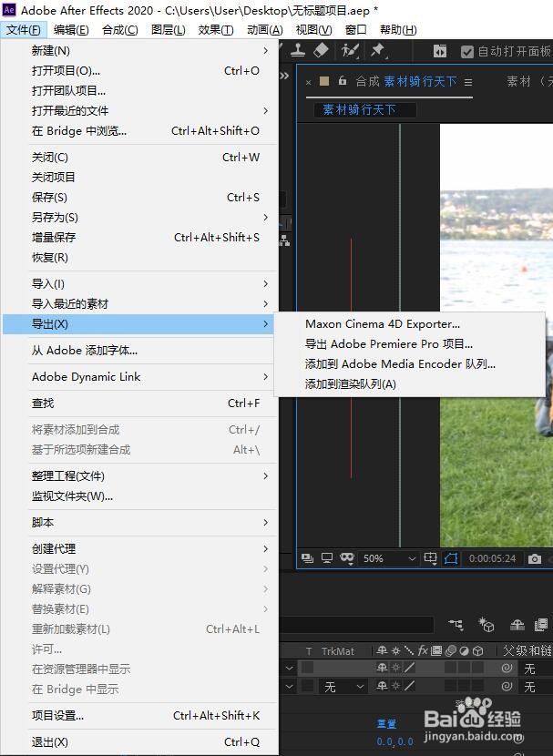Viewport: 553px width, 756px height.
Task: Click parent pick whip on first layer
Action: 507,668
